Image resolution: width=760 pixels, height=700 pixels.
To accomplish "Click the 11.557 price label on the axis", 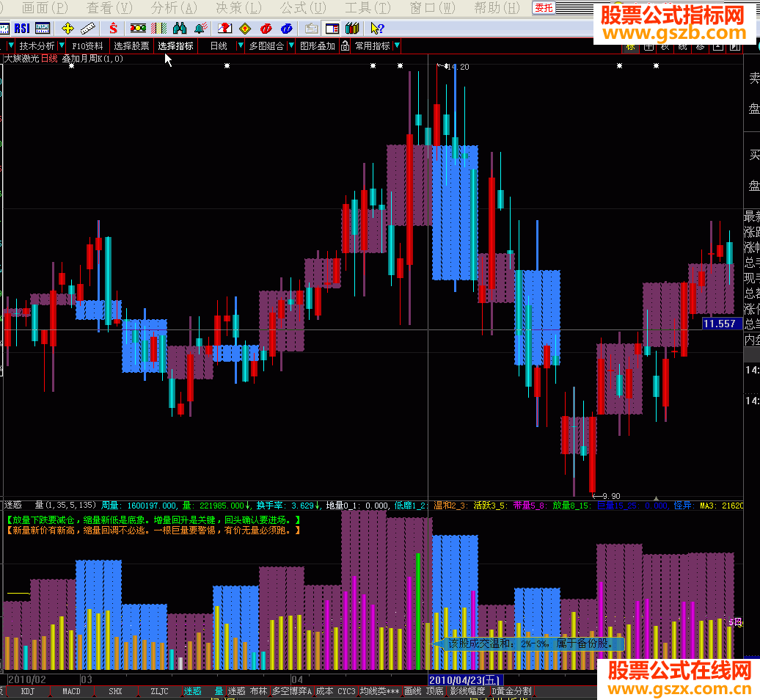I will tap(720, 324).
